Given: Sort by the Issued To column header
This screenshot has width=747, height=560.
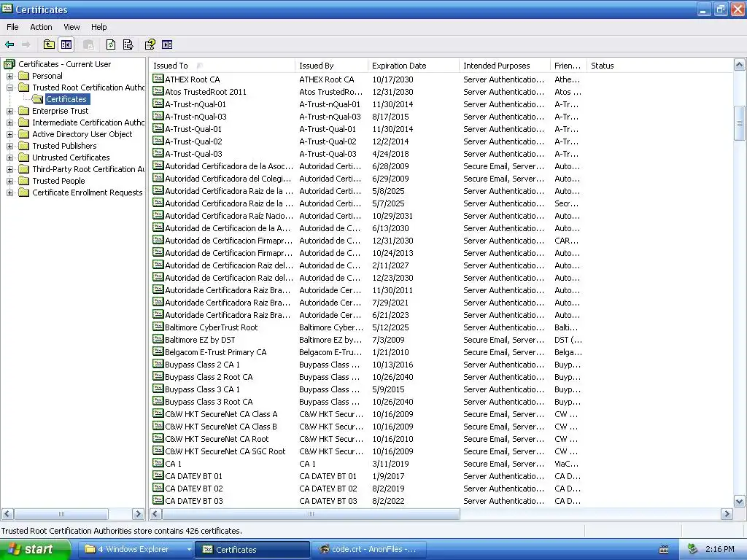Looking at the screenshot, I should pyautogui.click(x=222, y=66).
